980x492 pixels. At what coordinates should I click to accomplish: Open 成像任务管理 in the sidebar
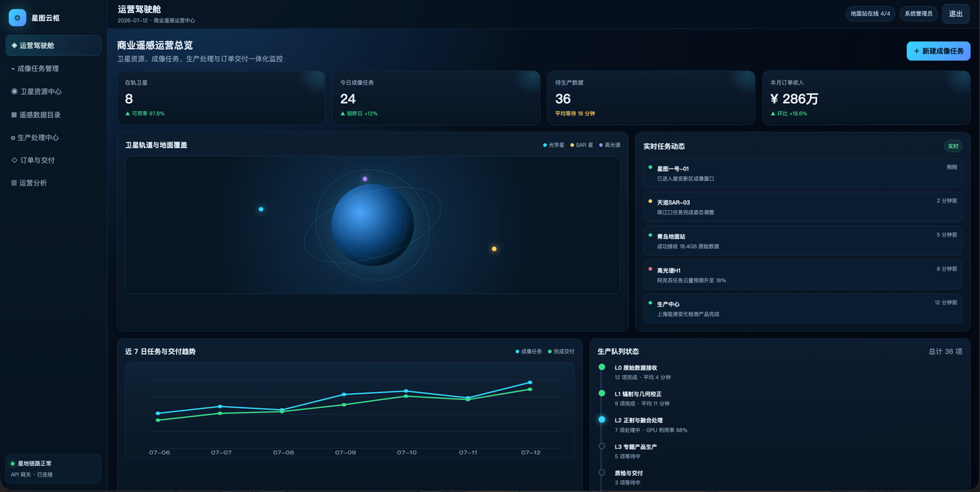tap(54, 68)
